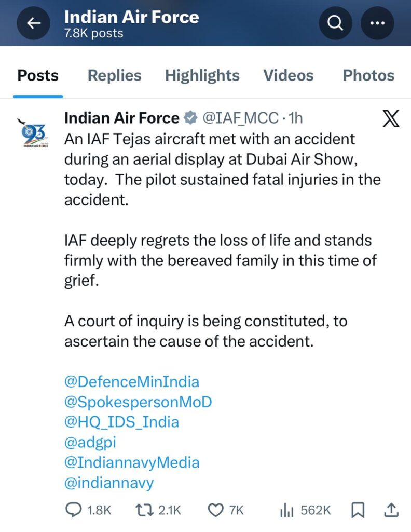Image resolution: width=411 pixels, height=532 pixels.
Task: Like the post with the heart icon
Action: click(x=215, y=510)
